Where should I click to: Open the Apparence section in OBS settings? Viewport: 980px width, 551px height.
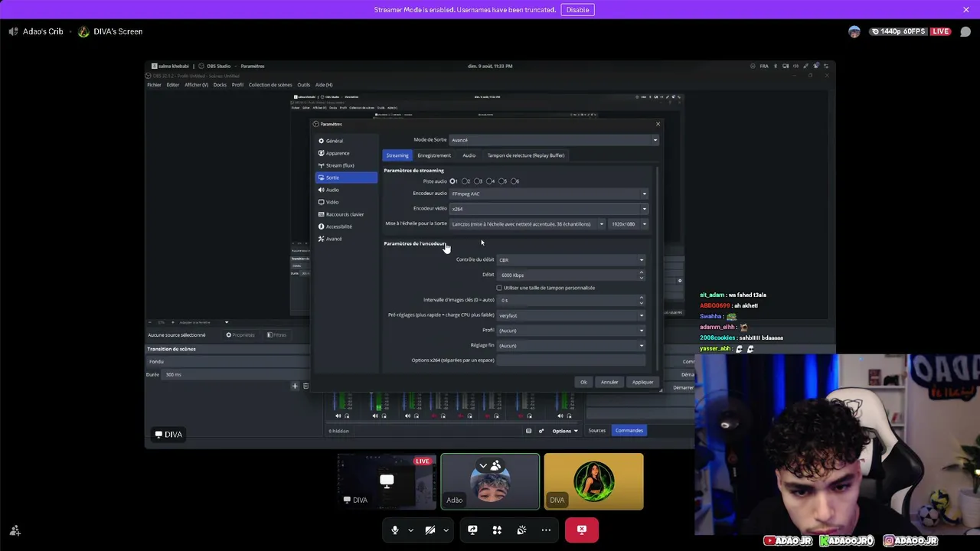coord(347,153)
